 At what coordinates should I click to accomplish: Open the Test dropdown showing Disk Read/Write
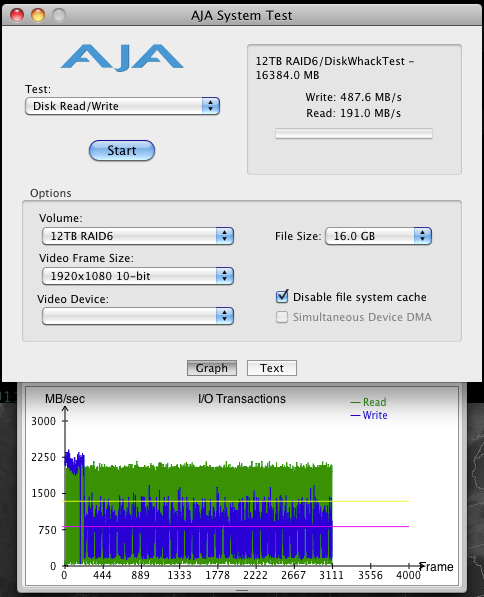pyautogui.click(x=122, y=106)
